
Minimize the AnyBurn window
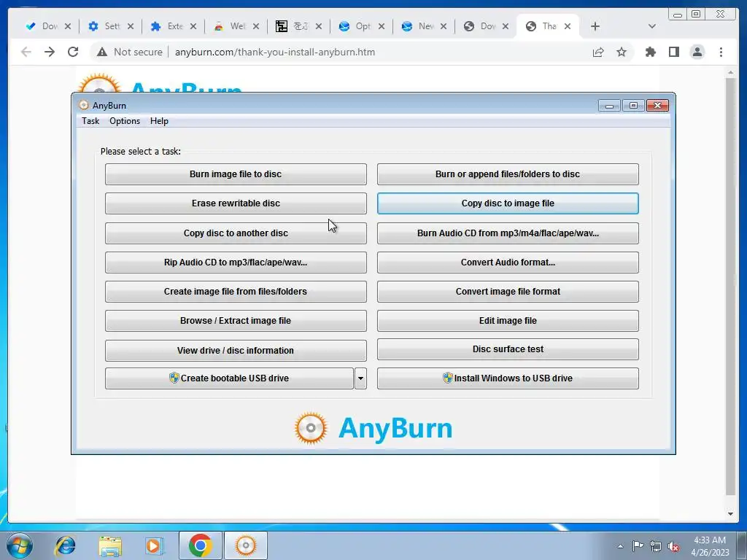(x=609, y=106)
